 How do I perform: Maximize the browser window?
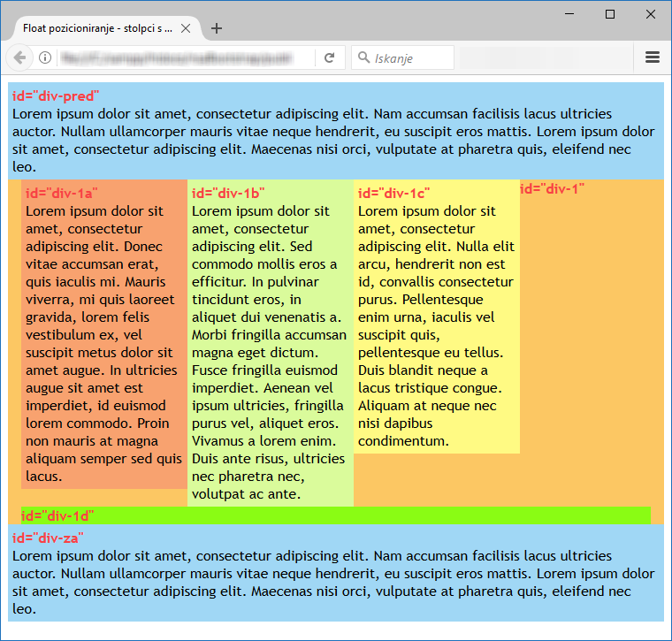click(x=610, y=14)
